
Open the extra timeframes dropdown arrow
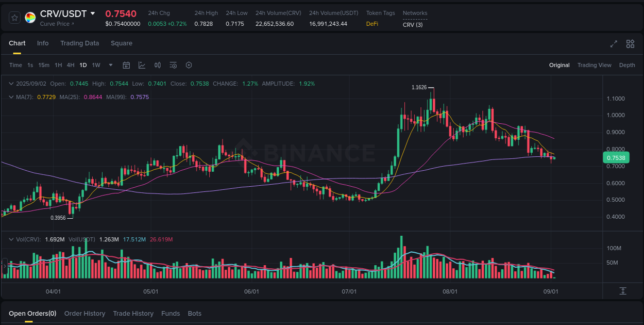pos(110,65)
